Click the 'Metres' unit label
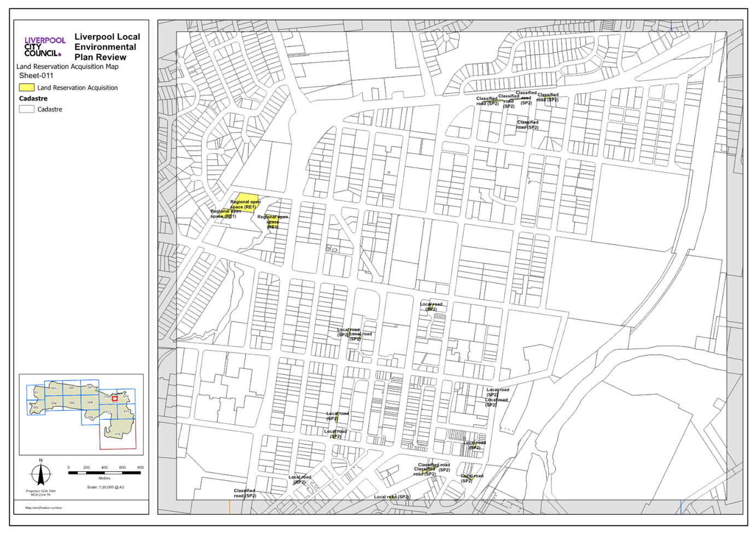The height and width of the screenshot is (534, 756). coord(104,478)
